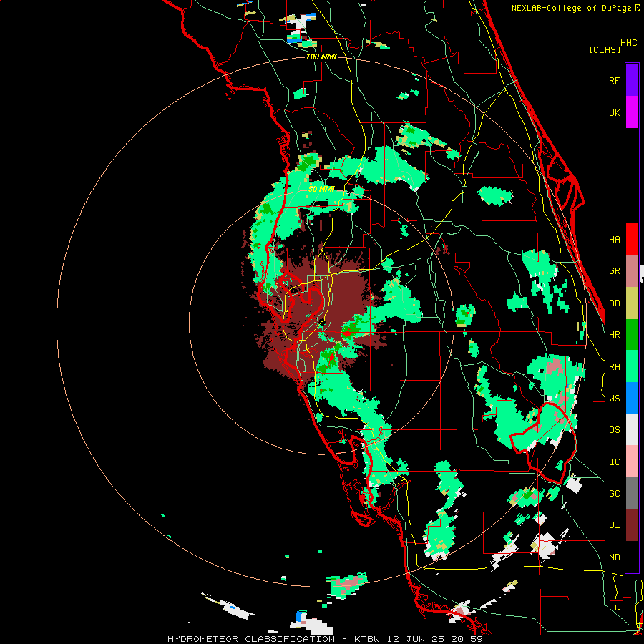This screenshot has height=644, width=644.
Task: Click the 'WS' legend label
Action: point(614,399)
